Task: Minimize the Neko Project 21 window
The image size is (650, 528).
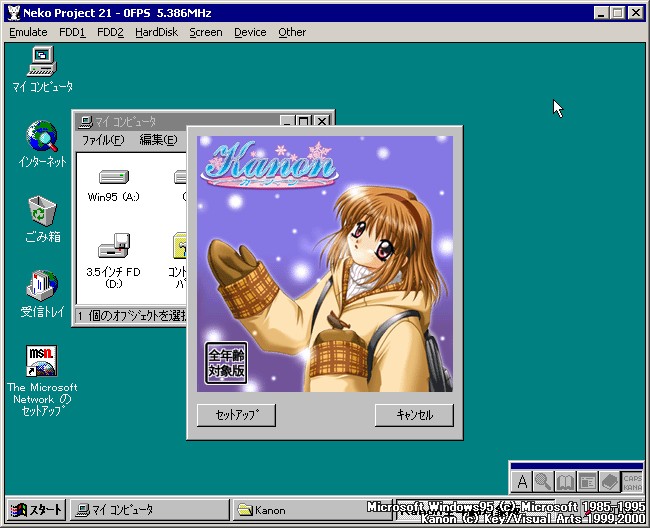Action: pos(601,13)
